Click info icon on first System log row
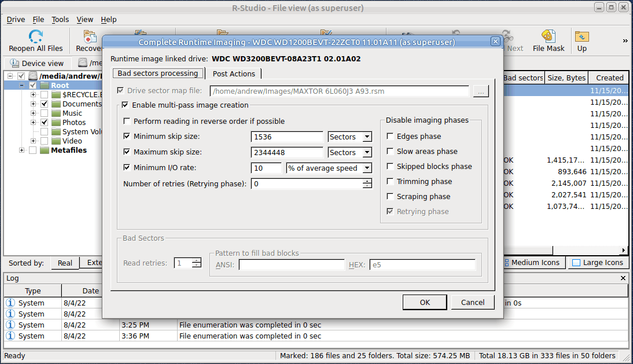Viewport: 633px width, 364px height. click(10, 303)
